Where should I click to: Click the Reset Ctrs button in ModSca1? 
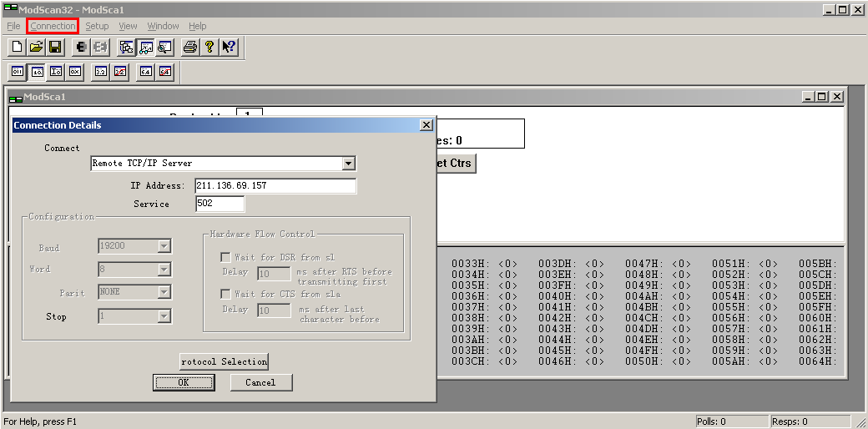pos(457,164)
